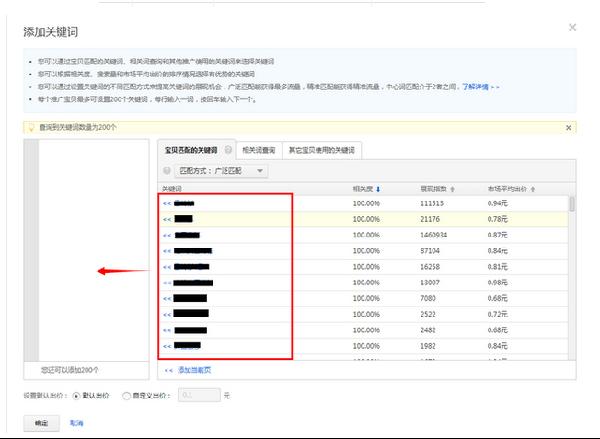
Task: Click the round icon before 匹配方式
Action: (x=167, y=171)
